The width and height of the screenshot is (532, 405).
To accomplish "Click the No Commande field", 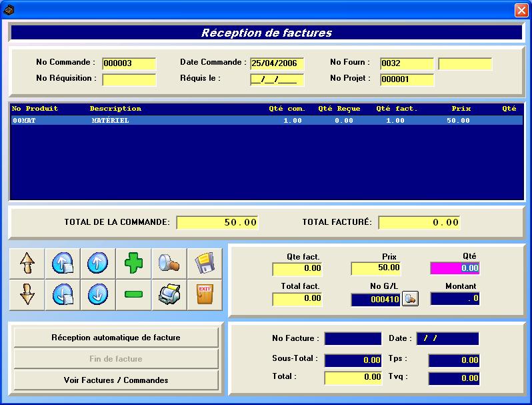I will click(x=129, y=63).
